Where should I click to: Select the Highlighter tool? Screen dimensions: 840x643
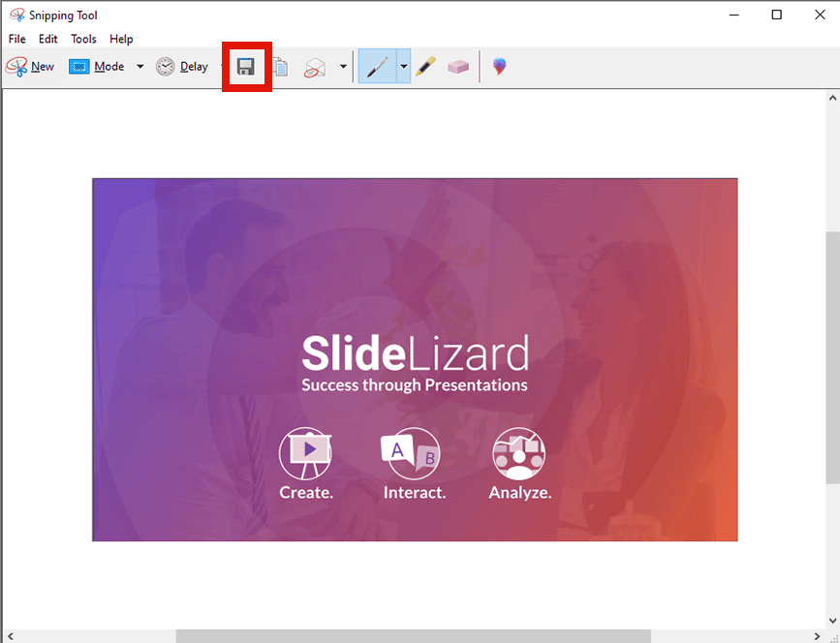[425, 67]
